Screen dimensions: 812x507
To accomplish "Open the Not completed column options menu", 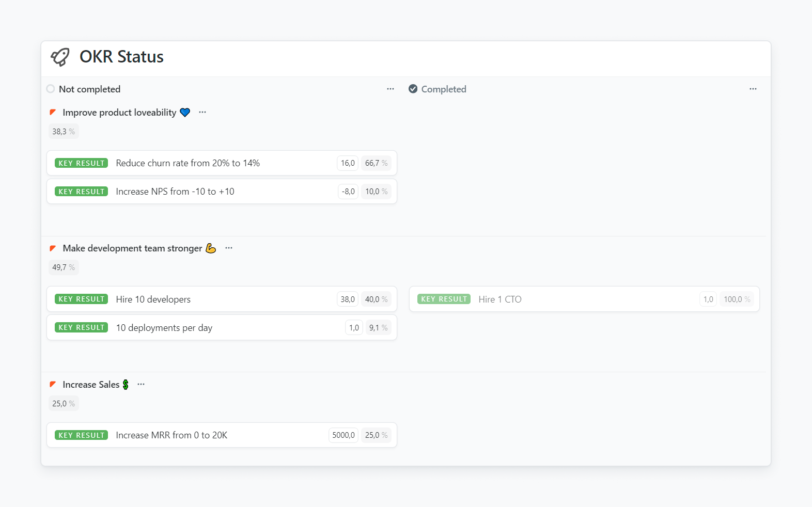I will [x=391, y=89].
